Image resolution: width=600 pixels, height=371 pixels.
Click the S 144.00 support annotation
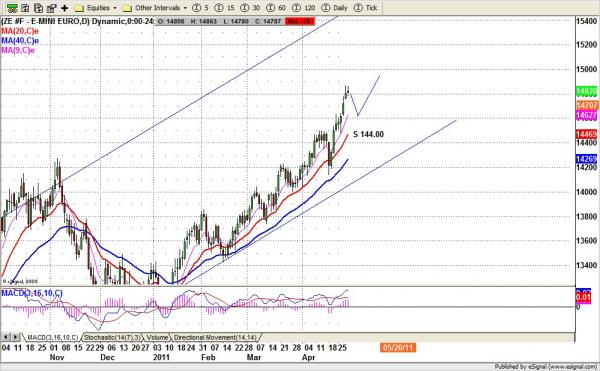pos(368,134)
